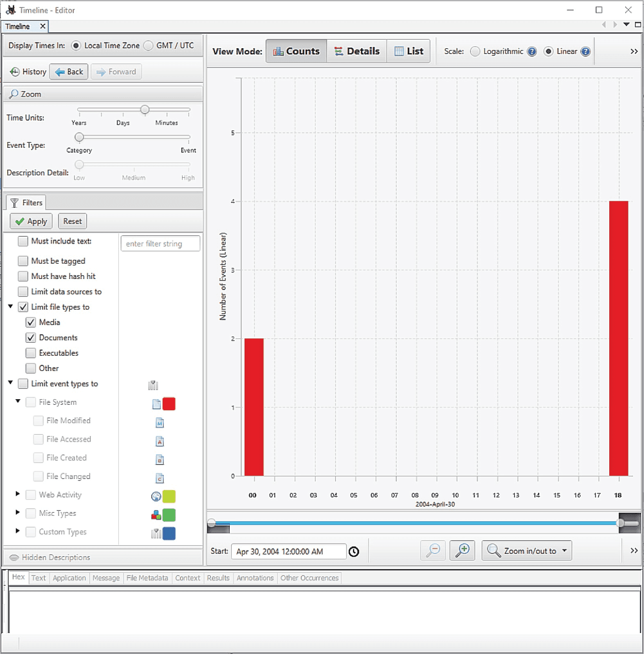The image size is (644, 654).
Task: Open the File Metadata tab
Action: click(x=147, y=578)
